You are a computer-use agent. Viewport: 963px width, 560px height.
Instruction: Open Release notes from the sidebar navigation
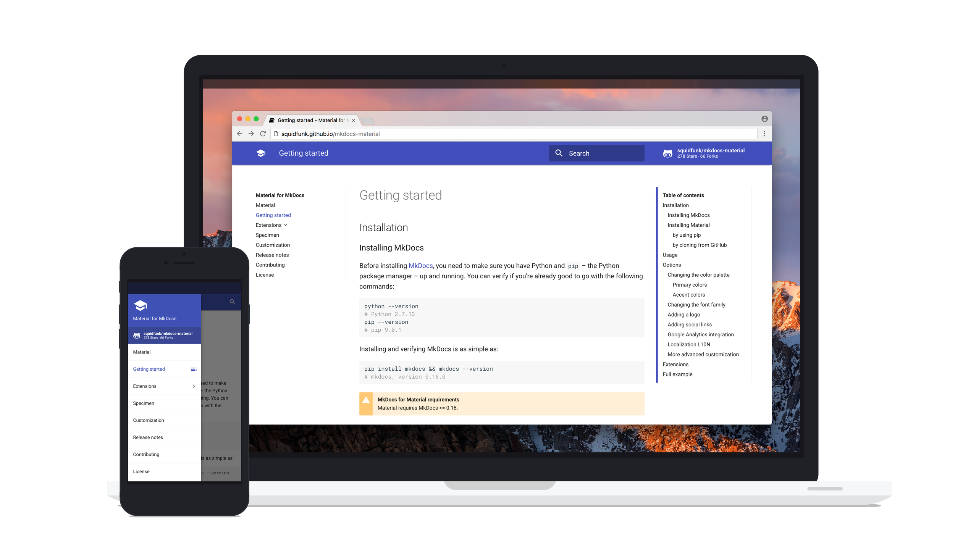(x=272, y=255)
